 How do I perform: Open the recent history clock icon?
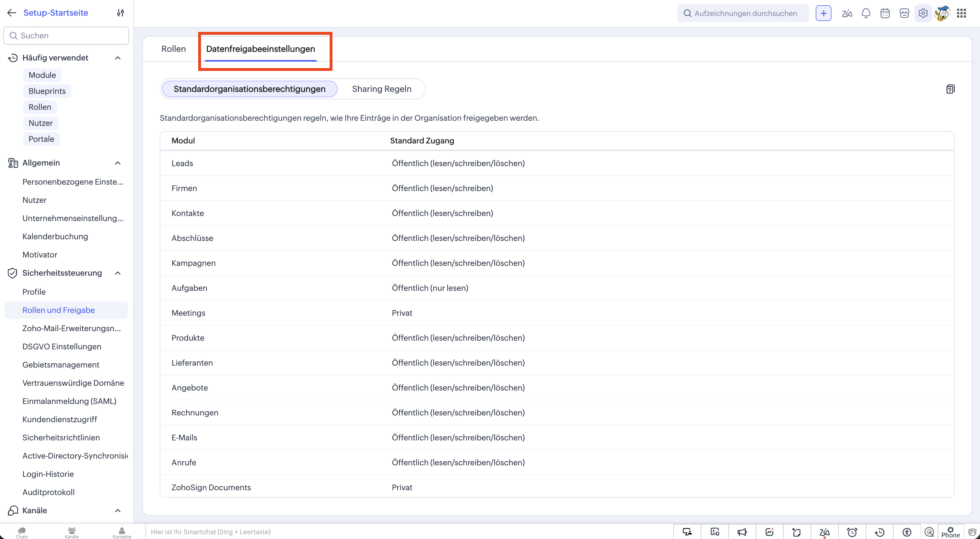coord(880,532)
